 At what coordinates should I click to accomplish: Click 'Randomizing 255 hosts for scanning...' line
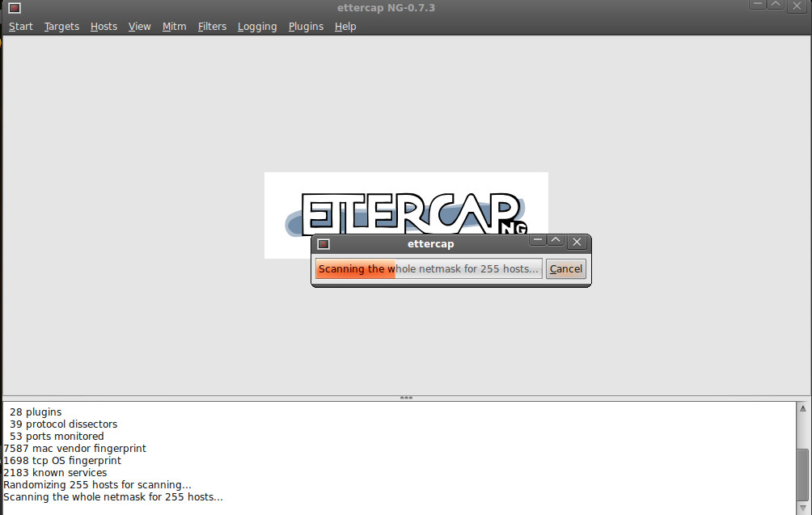click(x=97, y=485)
